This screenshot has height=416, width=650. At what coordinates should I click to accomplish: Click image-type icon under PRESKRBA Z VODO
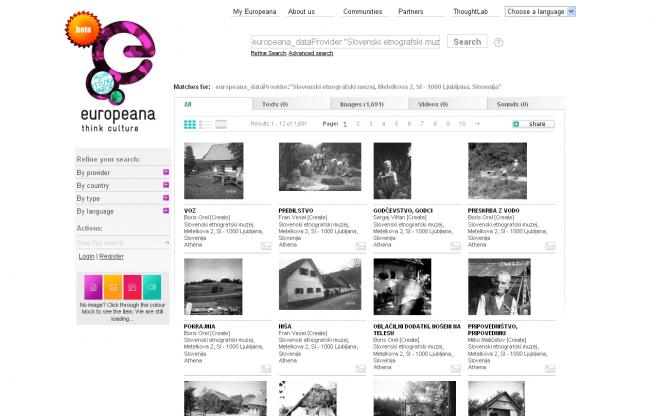coord(549,245)
